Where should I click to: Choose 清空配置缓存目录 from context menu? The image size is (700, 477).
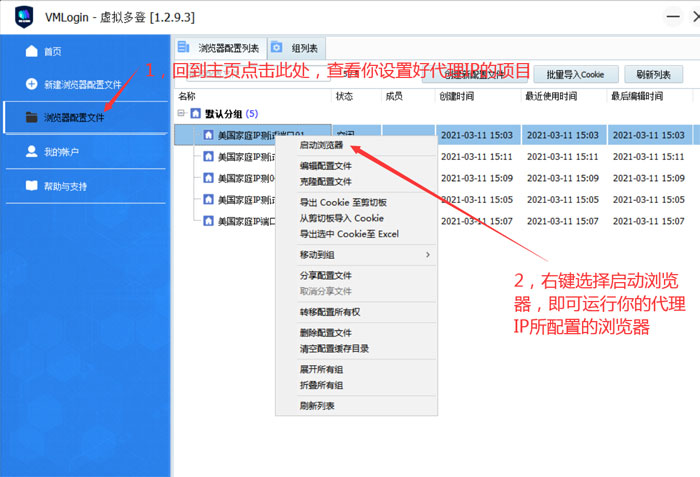pyautogui.click(x=334, y=348)
